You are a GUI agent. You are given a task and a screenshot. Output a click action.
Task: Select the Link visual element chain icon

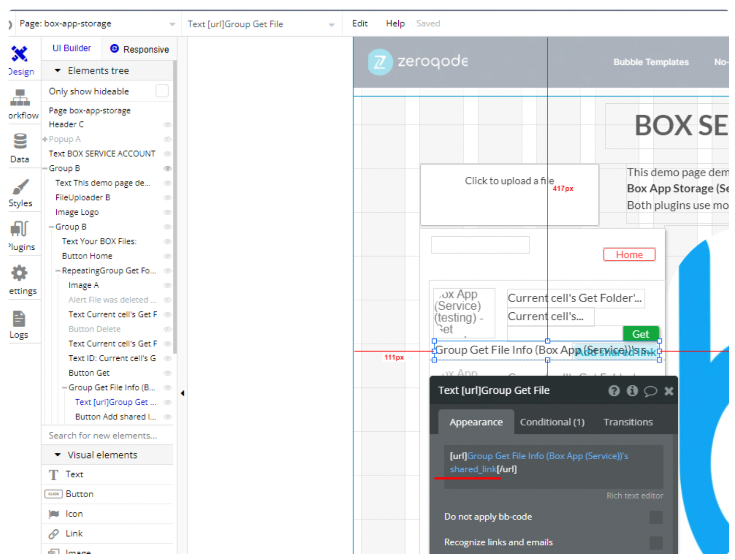click(54, 534)
